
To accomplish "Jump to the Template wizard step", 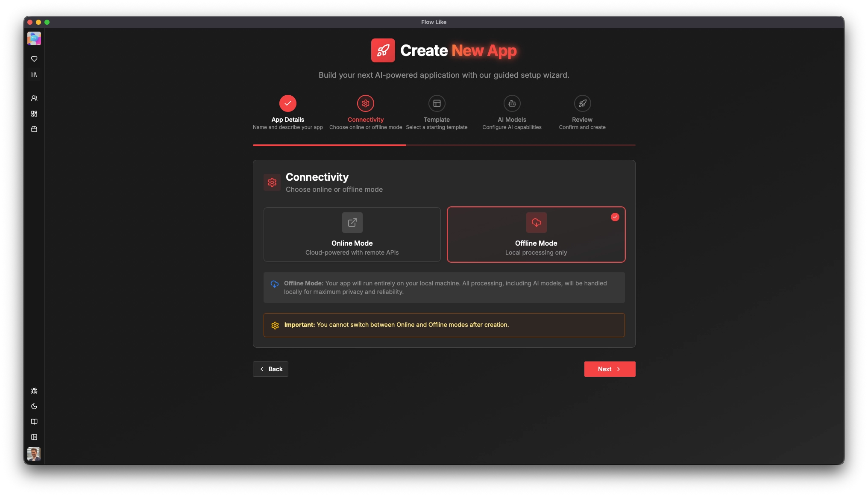I will click(437, 103).
